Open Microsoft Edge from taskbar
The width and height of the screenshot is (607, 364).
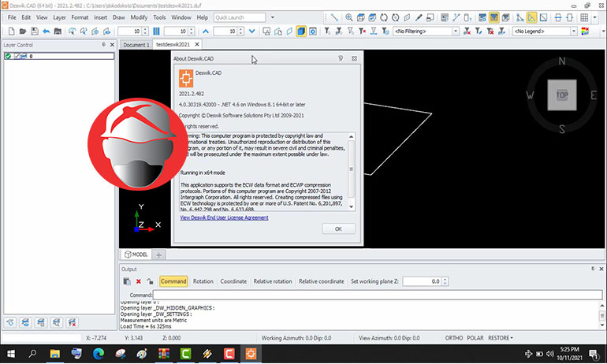[99, 354]
